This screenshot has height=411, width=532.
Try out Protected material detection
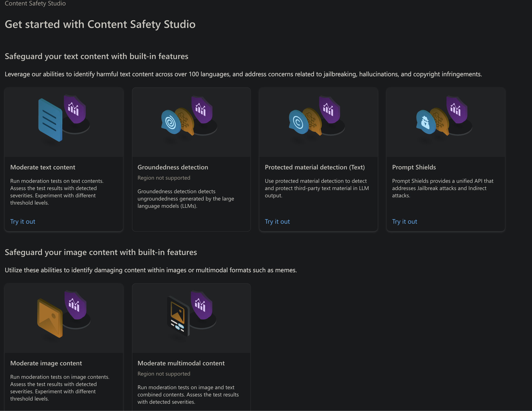(x=277, y=221)
